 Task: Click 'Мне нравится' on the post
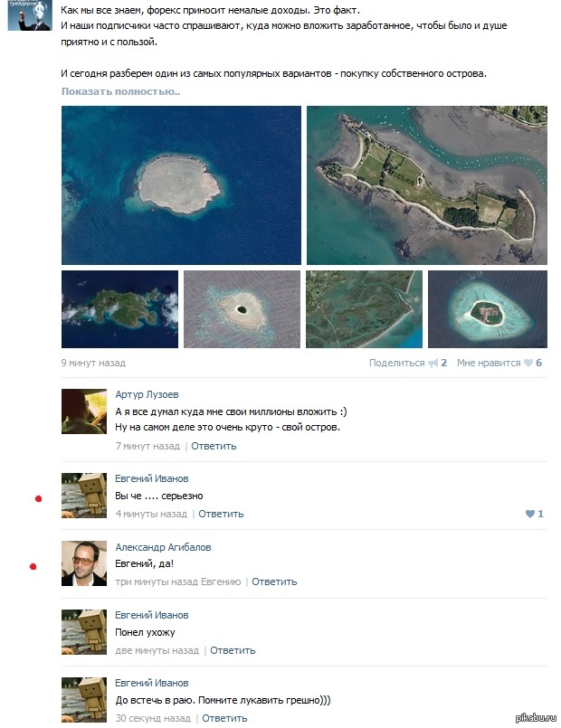click(x=489, y=363)
